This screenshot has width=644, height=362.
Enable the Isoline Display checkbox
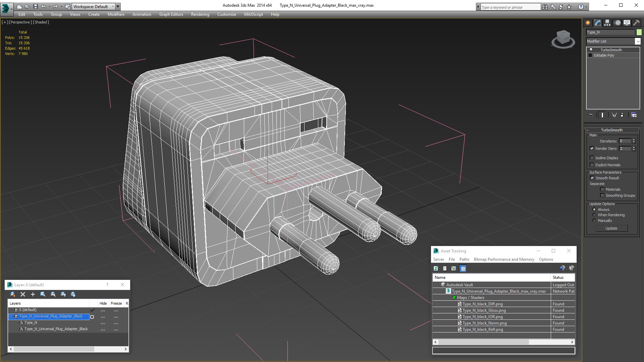pos(592,158)
